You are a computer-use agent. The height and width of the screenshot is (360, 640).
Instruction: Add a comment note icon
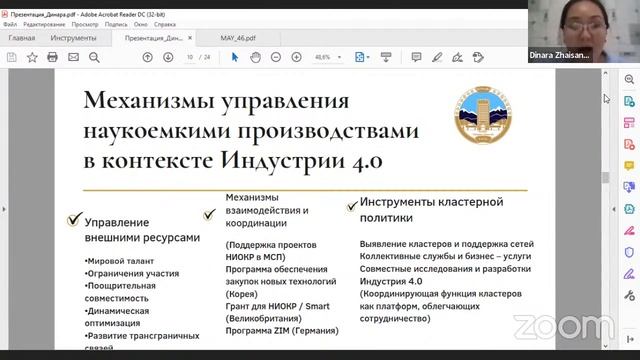(x=416, y=57)
